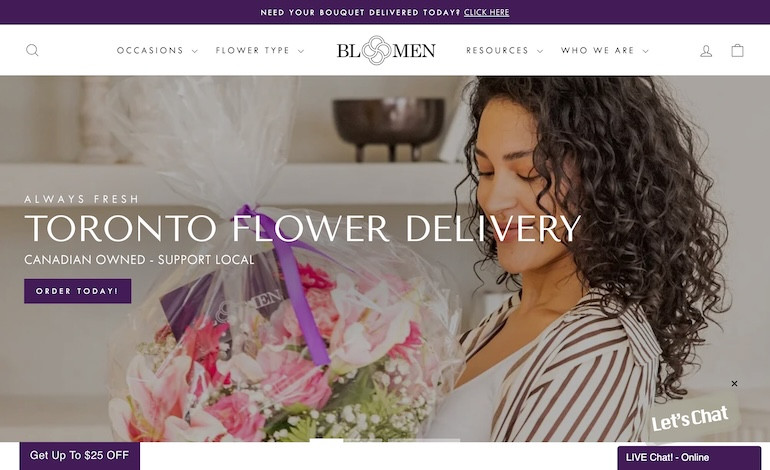
Task: Click the Let's Chat bubble
Action: [x=689, y=418]
